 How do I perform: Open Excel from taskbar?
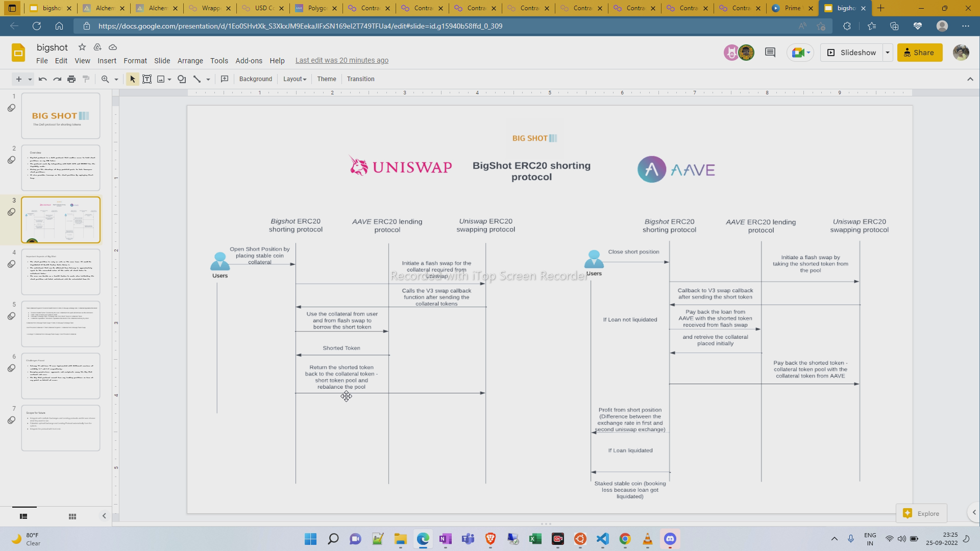click(535, 539)
